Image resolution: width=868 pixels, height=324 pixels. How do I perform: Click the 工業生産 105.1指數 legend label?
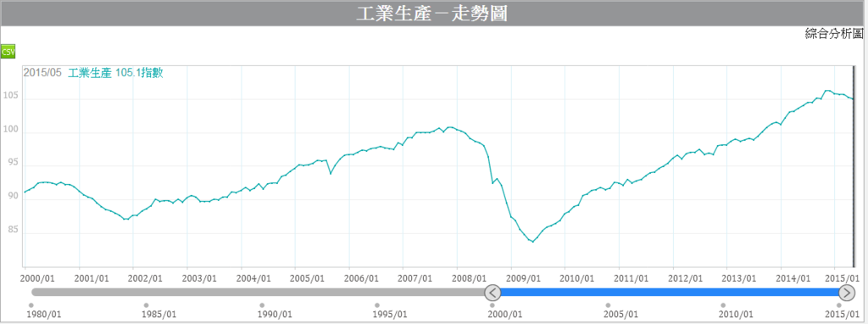(115, 73)
